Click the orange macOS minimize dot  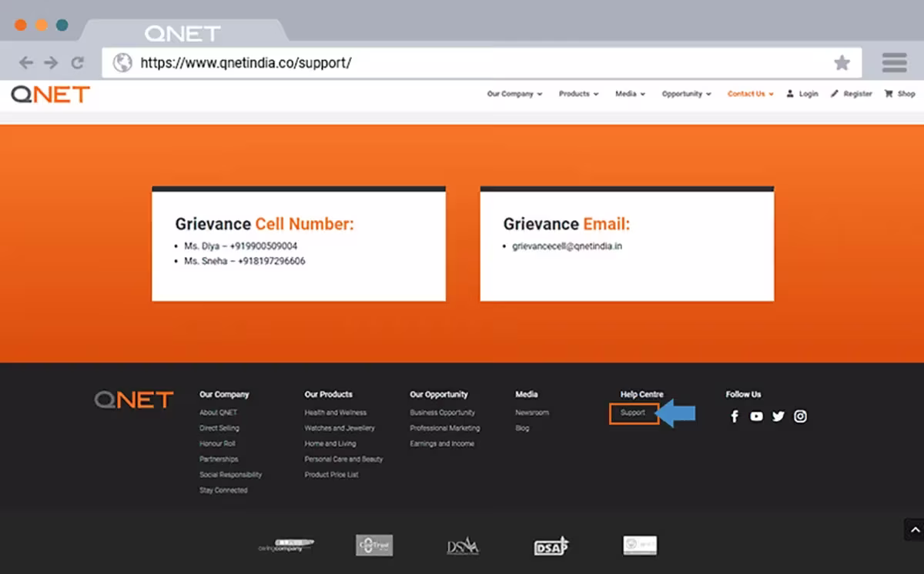[x=42, y=25]
